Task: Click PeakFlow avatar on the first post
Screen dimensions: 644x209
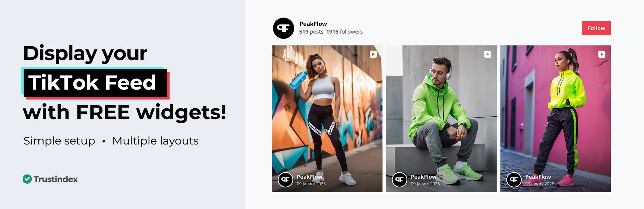Action: 285,179
